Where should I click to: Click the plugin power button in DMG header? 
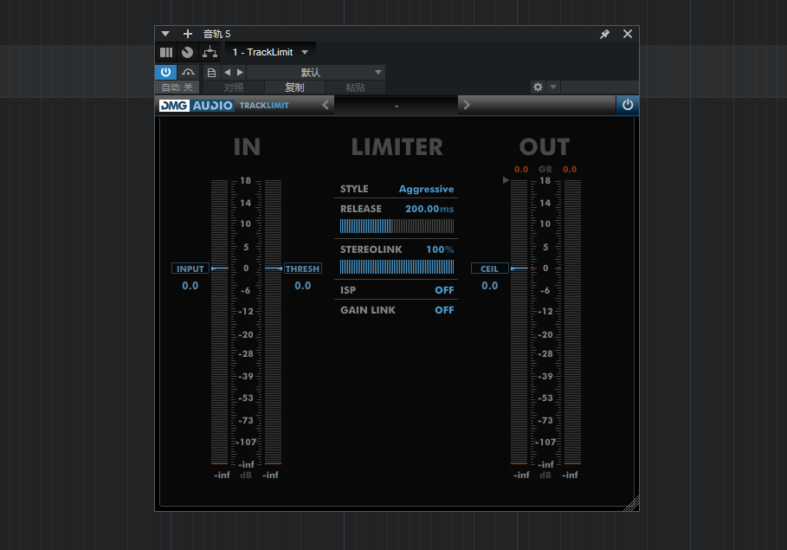(627, 105)
